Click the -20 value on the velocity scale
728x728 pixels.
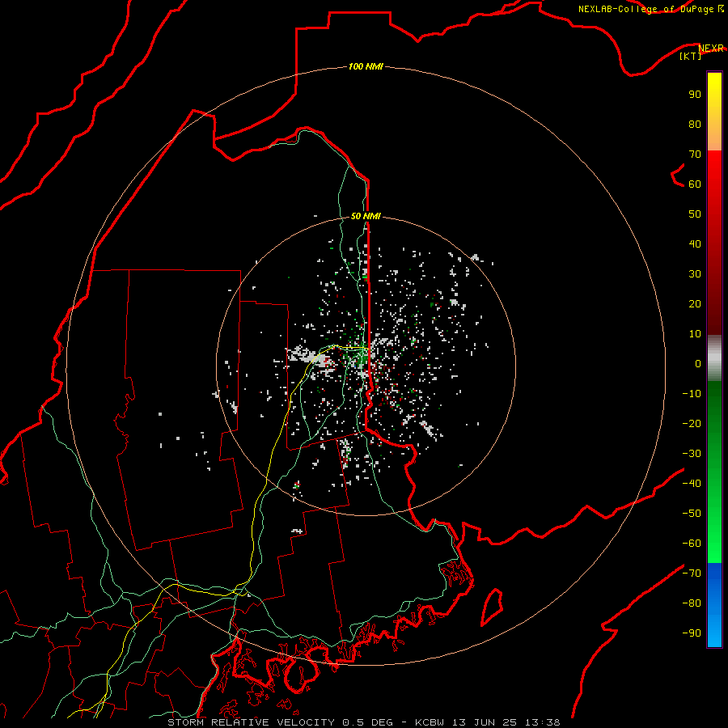pyautogui.click(x=692, y=423)
